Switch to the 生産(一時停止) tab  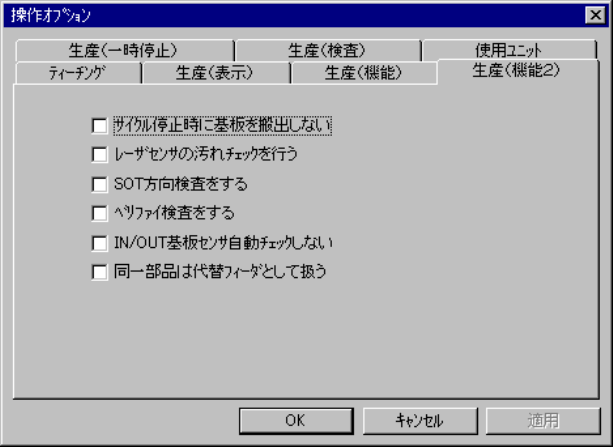click(x=124, y=50)
